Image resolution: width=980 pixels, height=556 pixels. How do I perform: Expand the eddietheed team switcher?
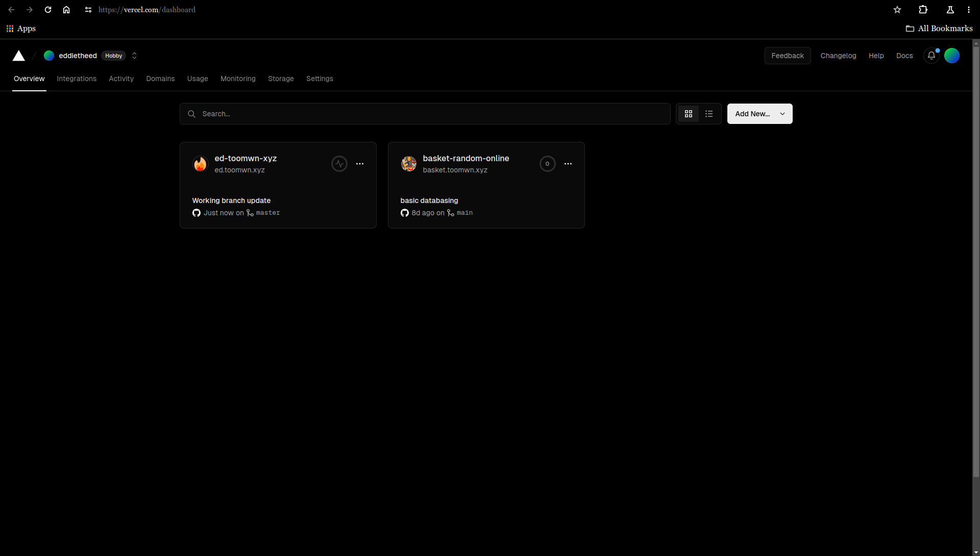(x=134, y=56)
